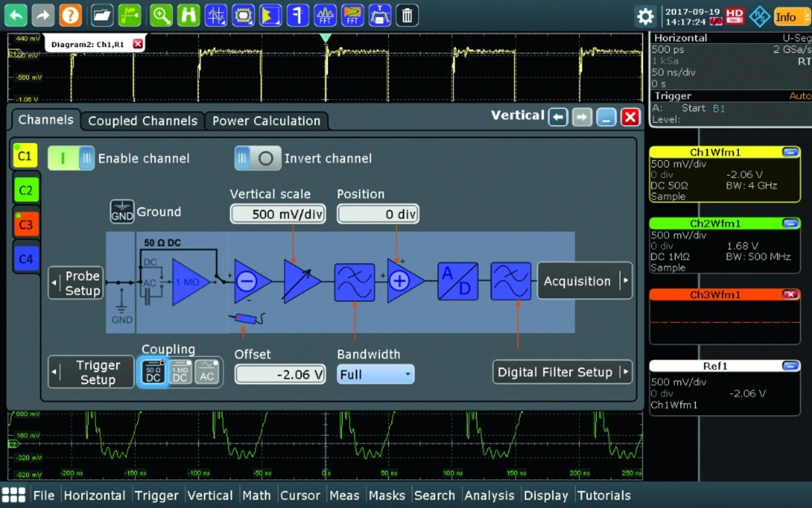Viewport: 812px width, 508px height.
Task: Open the settings gear icon
Action: pyautogui.click(x=646, y=16)
